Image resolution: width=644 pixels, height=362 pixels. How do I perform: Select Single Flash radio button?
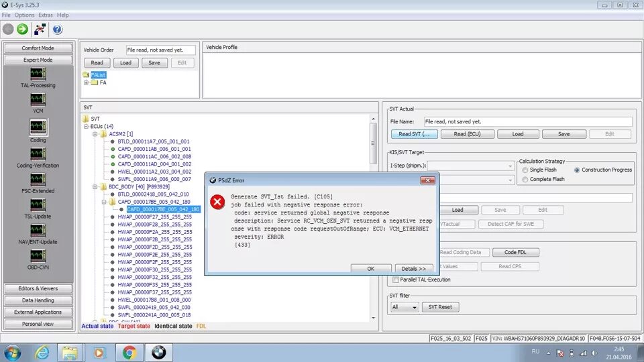(x=525, y=170)
